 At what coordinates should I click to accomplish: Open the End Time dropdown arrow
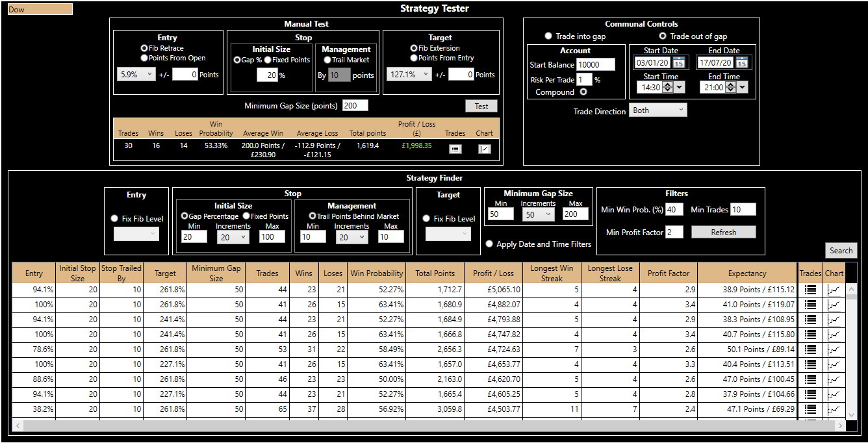point(743,87)
